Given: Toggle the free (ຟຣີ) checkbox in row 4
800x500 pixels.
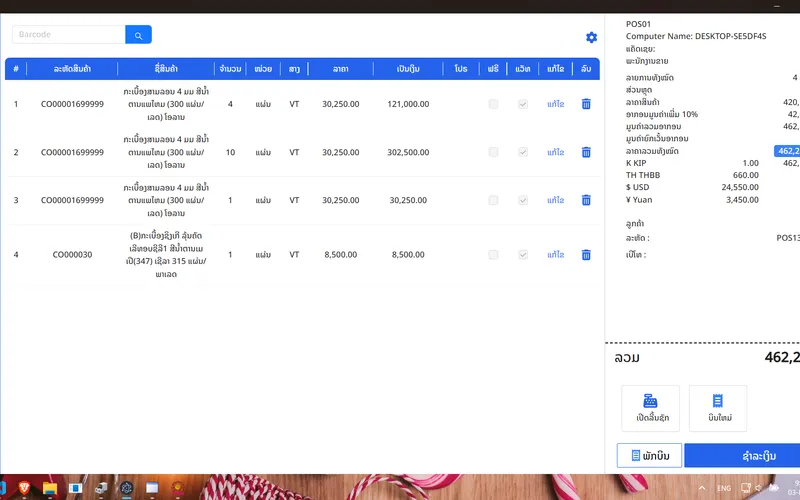Looking at the screenshot, I should [x=493, y=255].
